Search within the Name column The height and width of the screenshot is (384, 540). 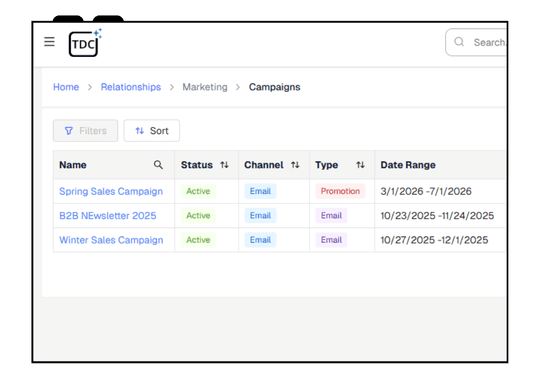pyautogui.click(x=158, y=165)
